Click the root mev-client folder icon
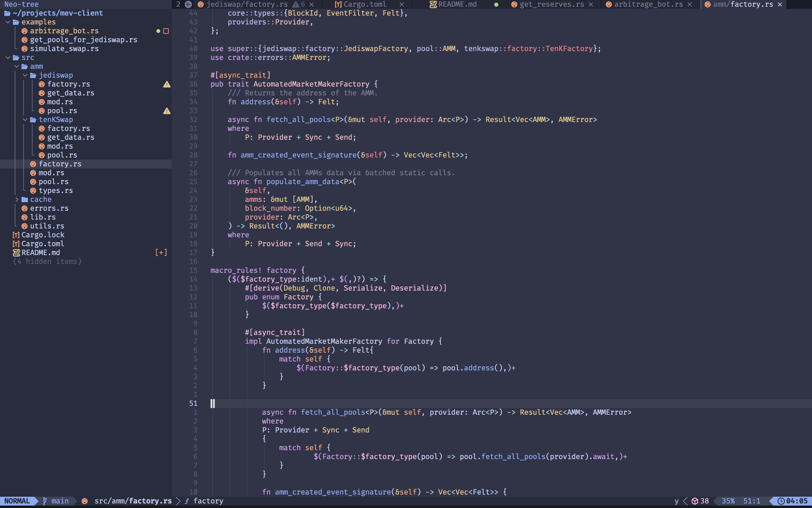This screenshot has height=508, width=812. coord(7,13)
